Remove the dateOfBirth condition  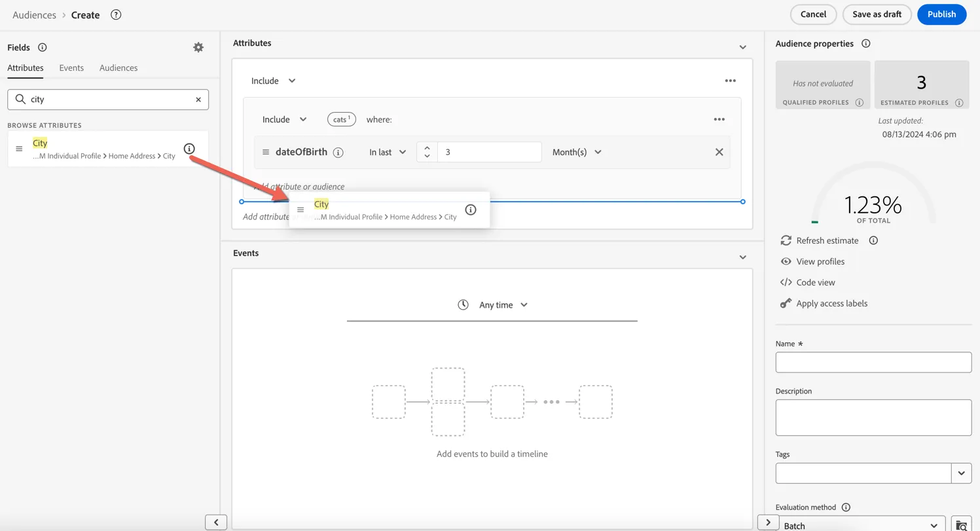(719, 152)
